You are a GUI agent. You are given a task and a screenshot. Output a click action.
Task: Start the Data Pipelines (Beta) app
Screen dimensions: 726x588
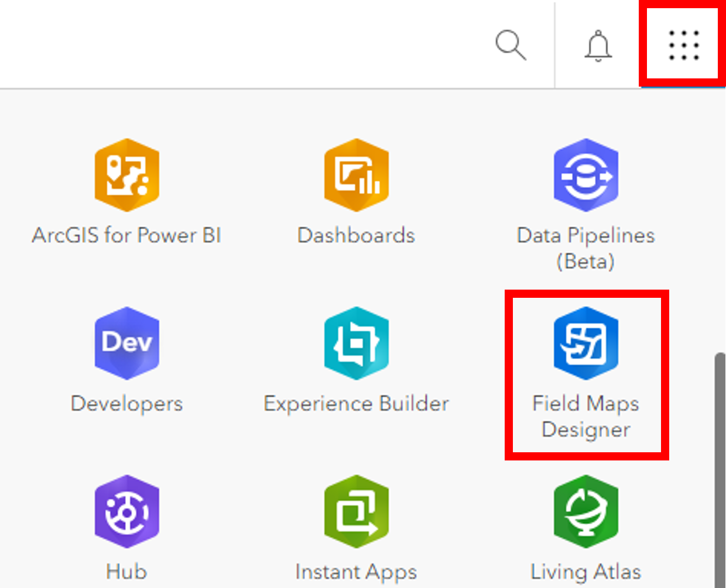coord(585,176)
